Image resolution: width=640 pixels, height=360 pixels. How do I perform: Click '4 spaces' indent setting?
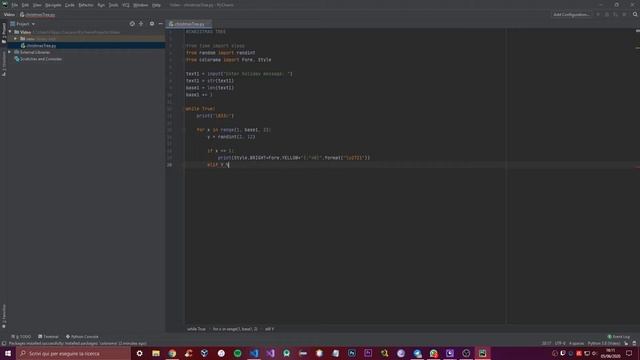pos(576,344)
